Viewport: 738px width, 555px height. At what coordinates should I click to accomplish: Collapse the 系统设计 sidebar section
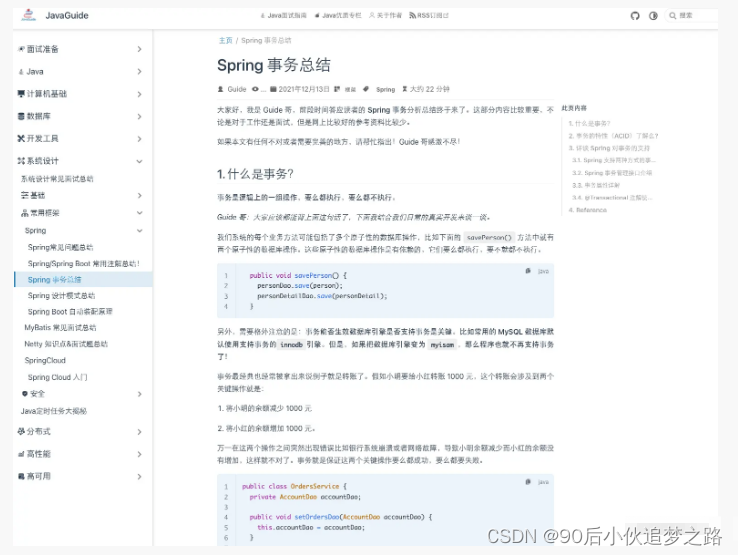(x=139, y=161)
